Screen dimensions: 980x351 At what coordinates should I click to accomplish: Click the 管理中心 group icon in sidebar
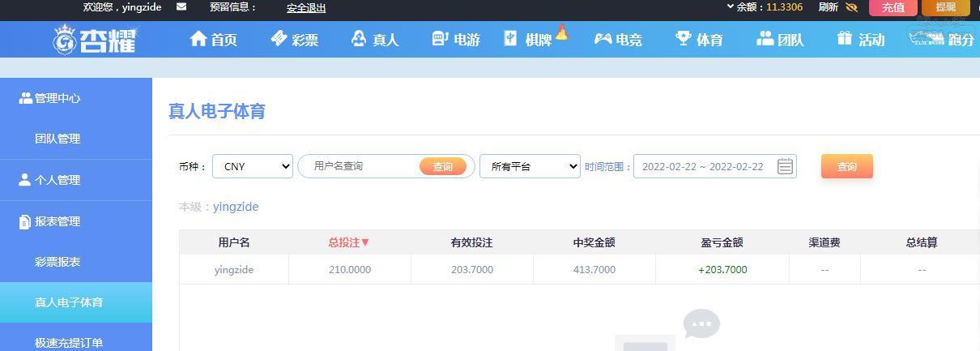(x=25, y=98)
